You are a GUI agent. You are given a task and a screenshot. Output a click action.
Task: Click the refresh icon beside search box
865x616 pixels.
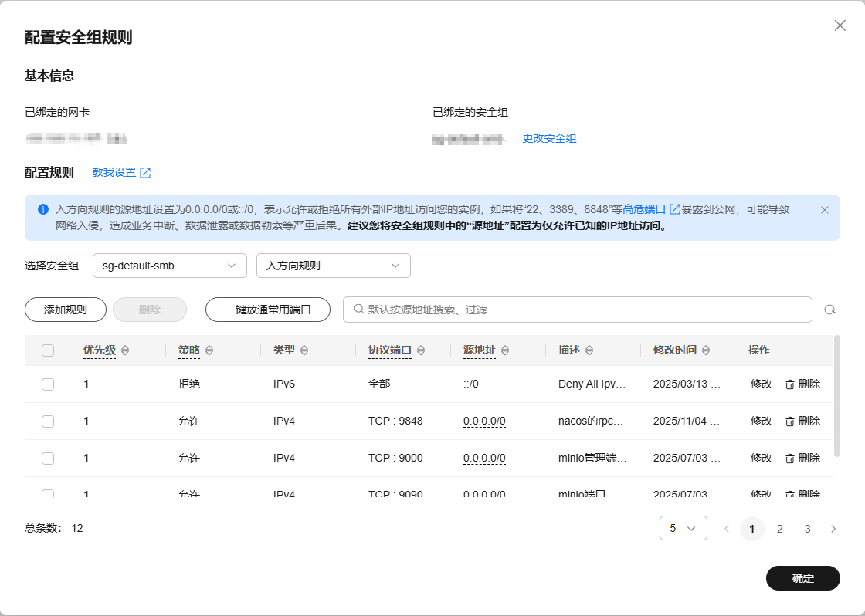coord(829,310)
